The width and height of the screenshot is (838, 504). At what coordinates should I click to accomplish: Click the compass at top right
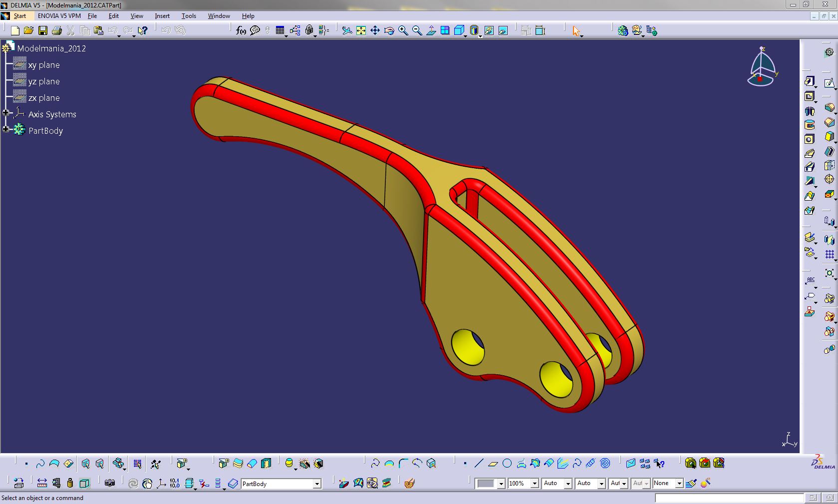click(x=762, y=67)
